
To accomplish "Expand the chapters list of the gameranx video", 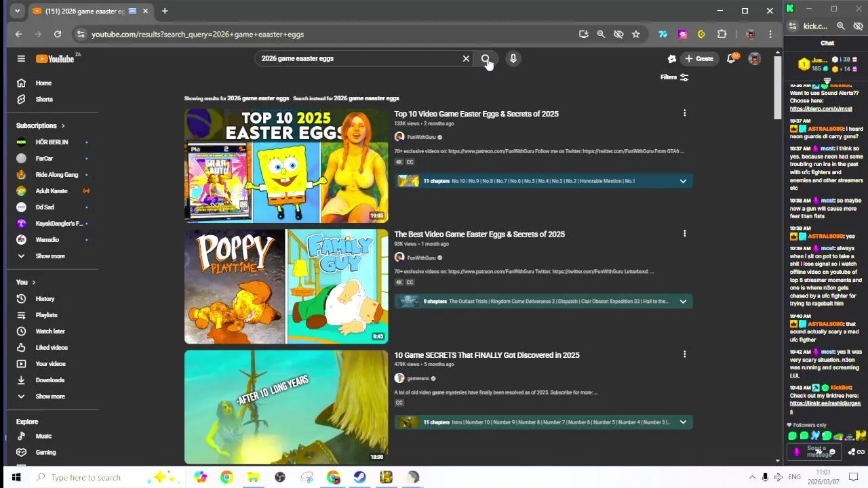I will click(x=683, y=422).
